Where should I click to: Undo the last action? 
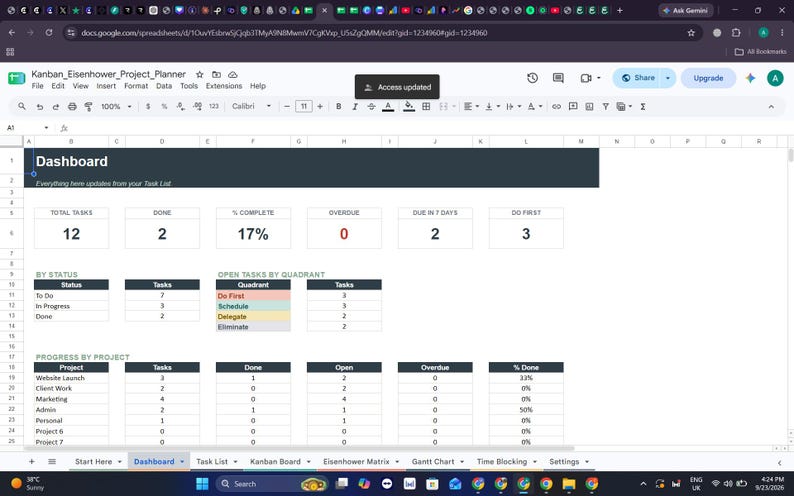pos(39,106)
